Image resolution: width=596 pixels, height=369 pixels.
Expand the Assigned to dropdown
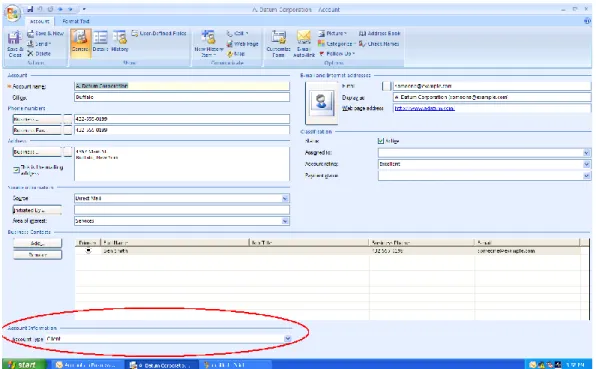pyautogui.click(x=586, y=153)
